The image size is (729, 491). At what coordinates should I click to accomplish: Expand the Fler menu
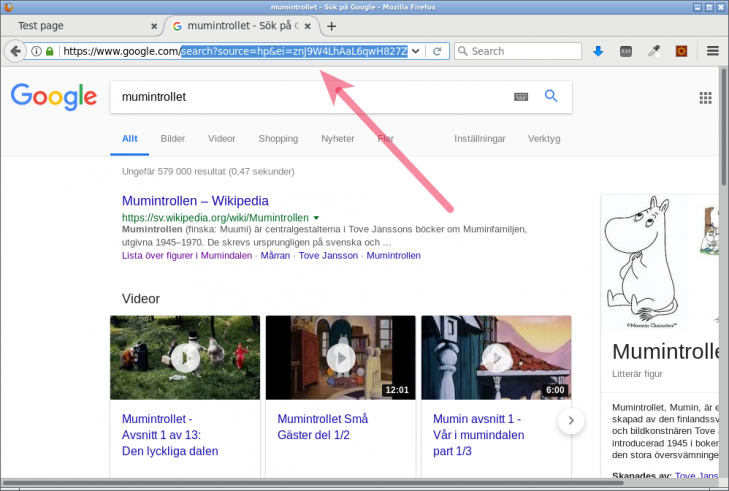coord(385,139)
